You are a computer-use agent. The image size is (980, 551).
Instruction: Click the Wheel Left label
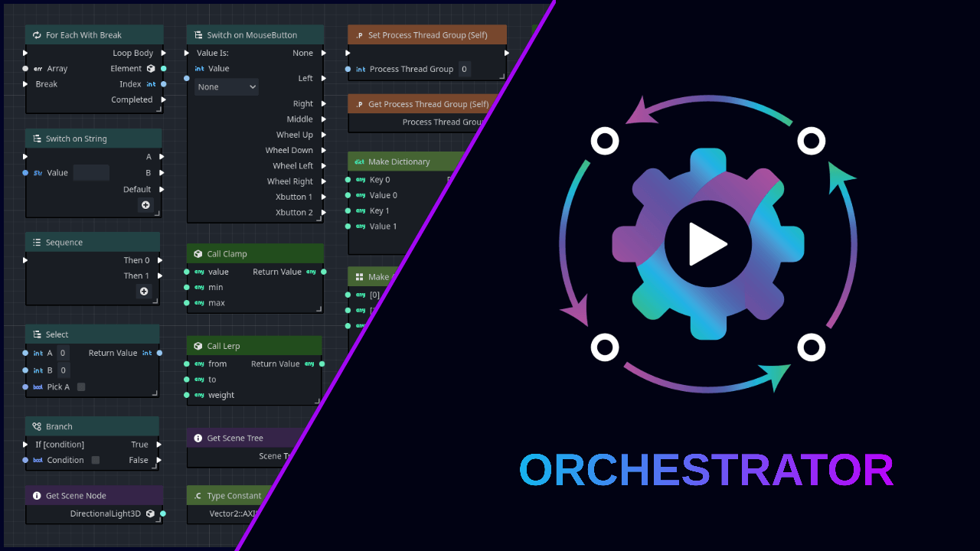[x=293, y=166]
